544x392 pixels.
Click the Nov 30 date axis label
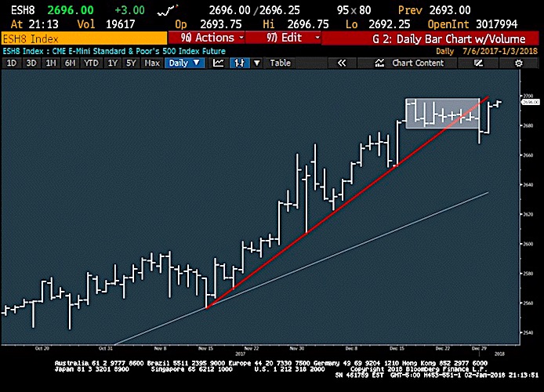point(296,348)
